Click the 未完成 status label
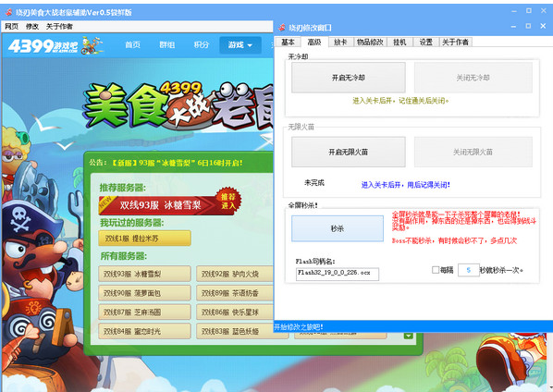This screenshot has height=392, width=553. tap(314, 183)
